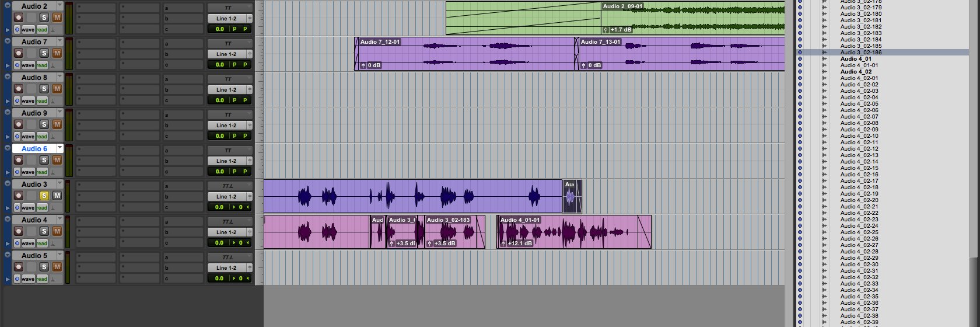The width and height of the screenshot is (980, 327).
Task: Click the waveform icon beside Audio 4_02-05 in the clip list
Action: 824,104
